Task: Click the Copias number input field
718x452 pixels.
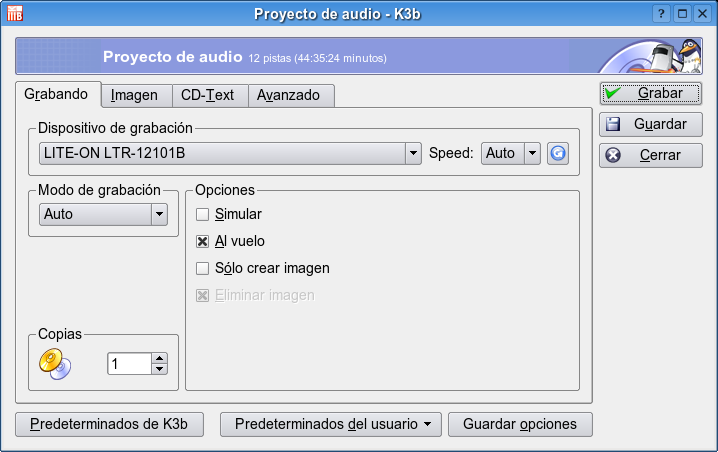Action: click(129, 364)
